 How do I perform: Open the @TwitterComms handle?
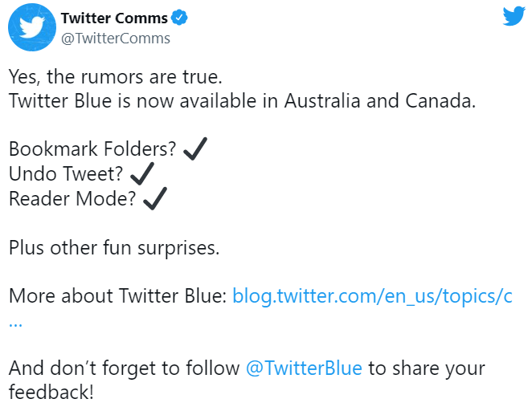point(116,38)
